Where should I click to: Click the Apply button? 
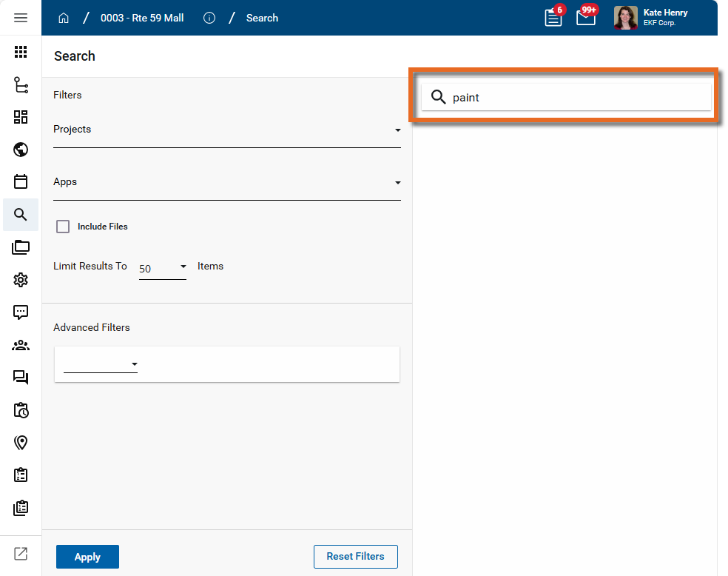pyautogui.click(x=87, y=557)
